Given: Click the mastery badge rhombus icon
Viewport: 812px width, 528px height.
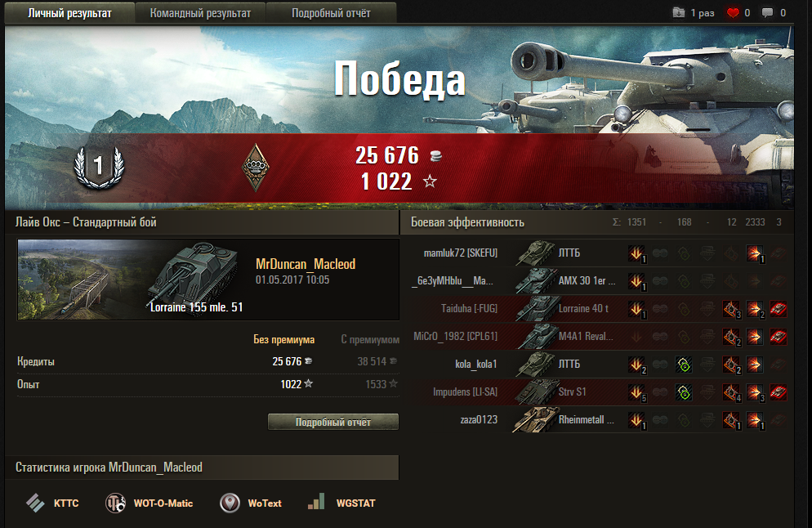Looking at the screenshot, I should pos(256,168).
